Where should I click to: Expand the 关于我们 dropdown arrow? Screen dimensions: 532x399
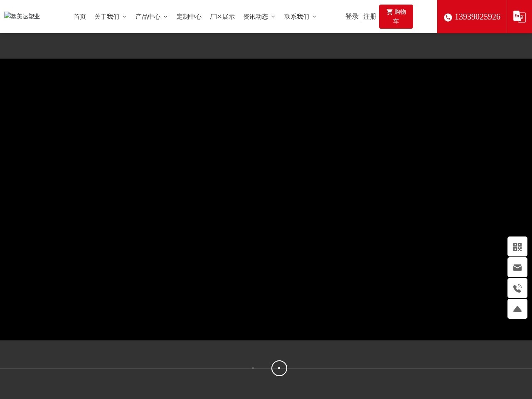[124, 17]
